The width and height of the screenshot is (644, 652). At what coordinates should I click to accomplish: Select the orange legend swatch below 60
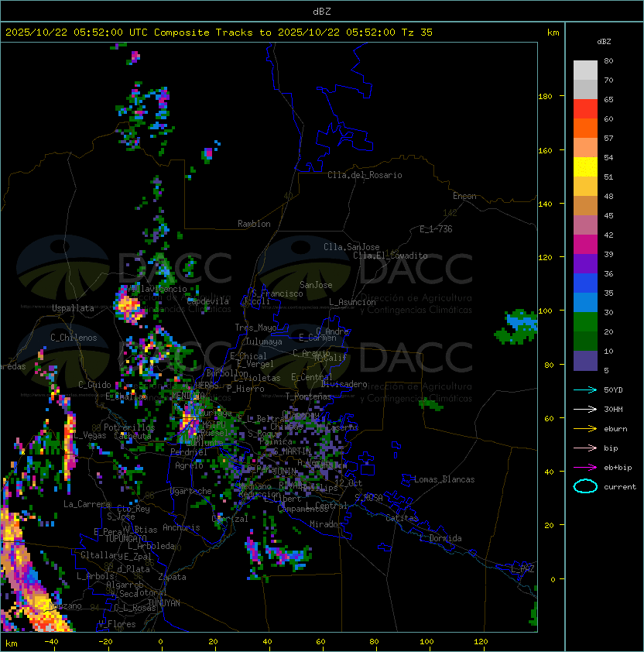[x=585, y=129]
